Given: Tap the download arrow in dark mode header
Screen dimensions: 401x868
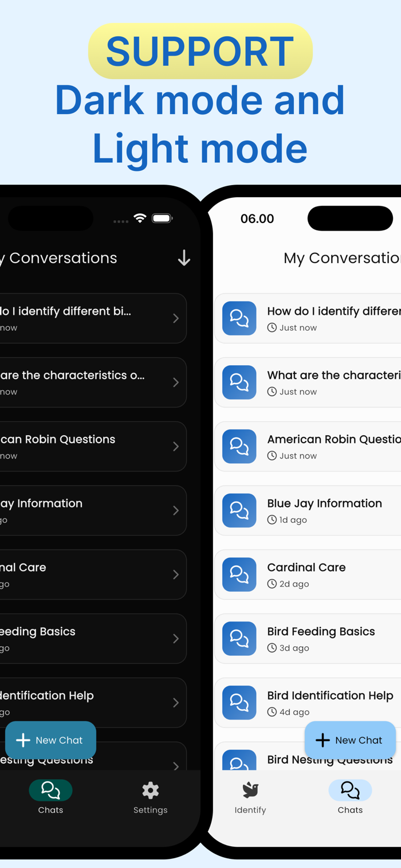Looking at the screenshot, I should tap(184, 258).
